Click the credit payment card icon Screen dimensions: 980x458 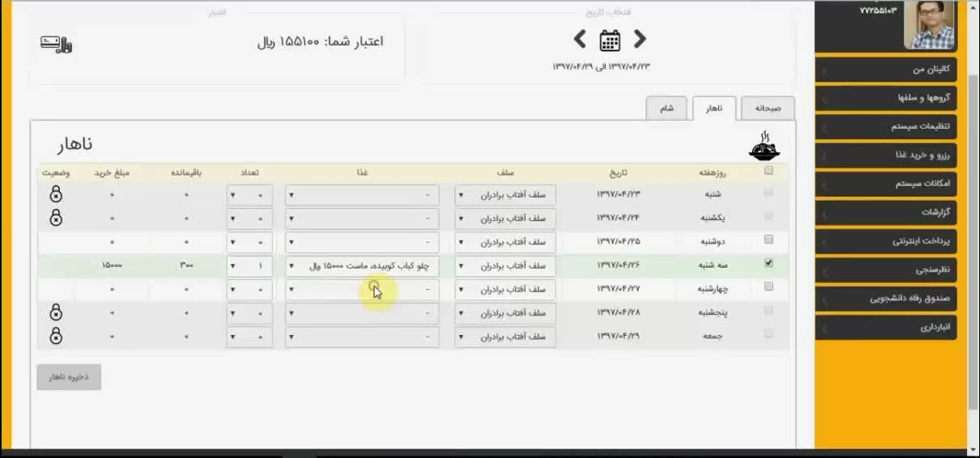coord(57,44)
